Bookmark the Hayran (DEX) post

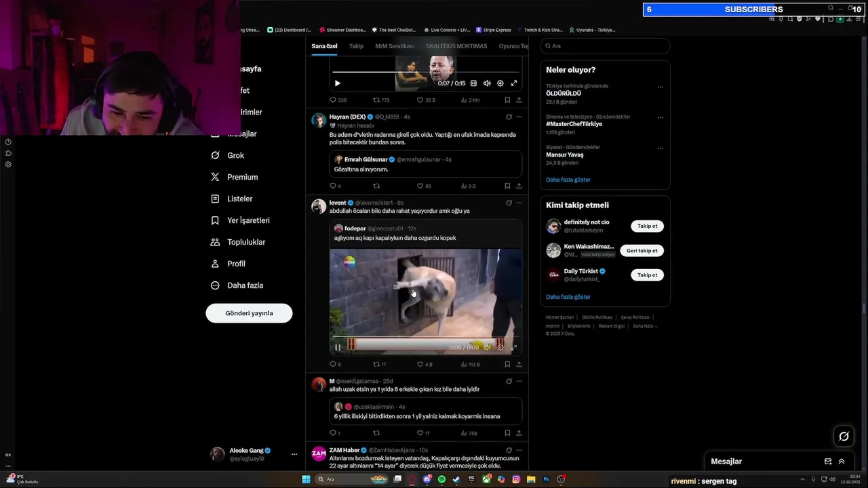pyautogui.click(x=507, y=186)
